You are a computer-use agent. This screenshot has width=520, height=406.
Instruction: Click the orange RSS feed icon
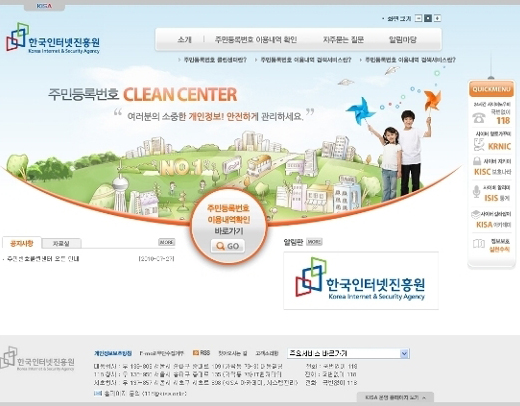pos(196,352)
